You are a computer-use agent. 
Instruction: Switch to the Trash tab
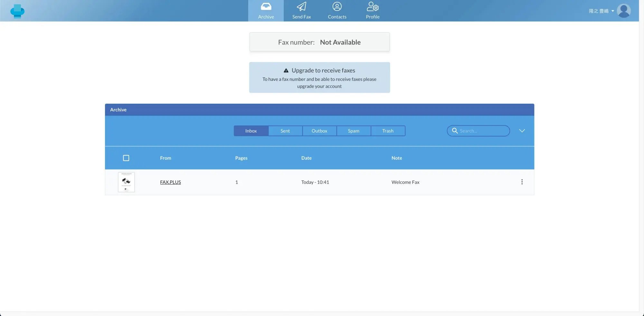pyautogui.click(x=388, y=131)
